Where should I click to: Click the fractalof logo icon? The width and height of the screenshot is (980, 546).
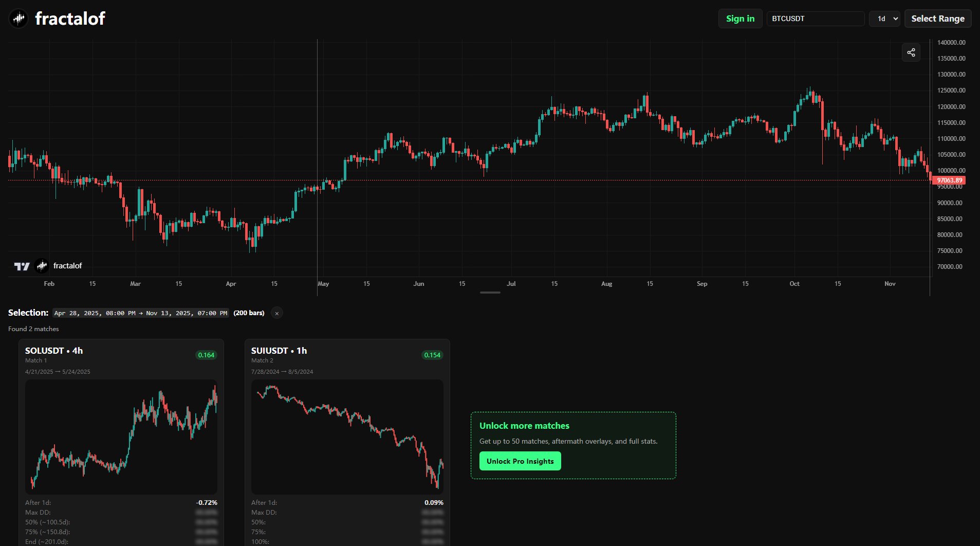19,18
